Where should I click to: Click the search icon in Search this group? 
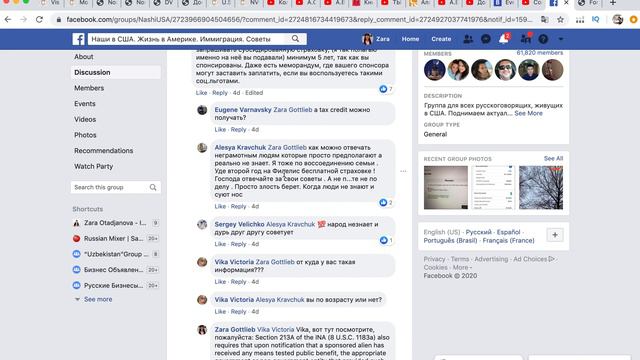[x=153, y=187]
